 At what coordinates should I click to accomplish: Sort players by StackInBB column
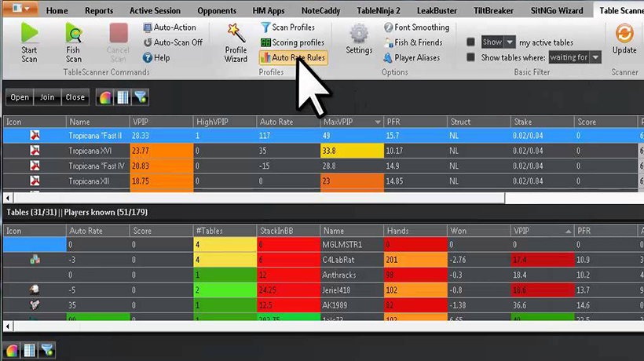(288, 231)
